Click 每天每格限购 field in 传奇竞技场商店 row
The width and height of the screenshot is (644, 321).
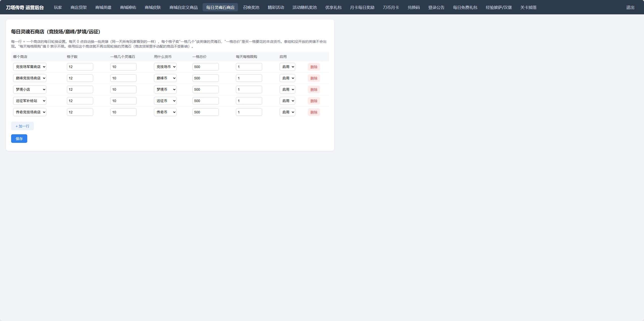point(249,112)
